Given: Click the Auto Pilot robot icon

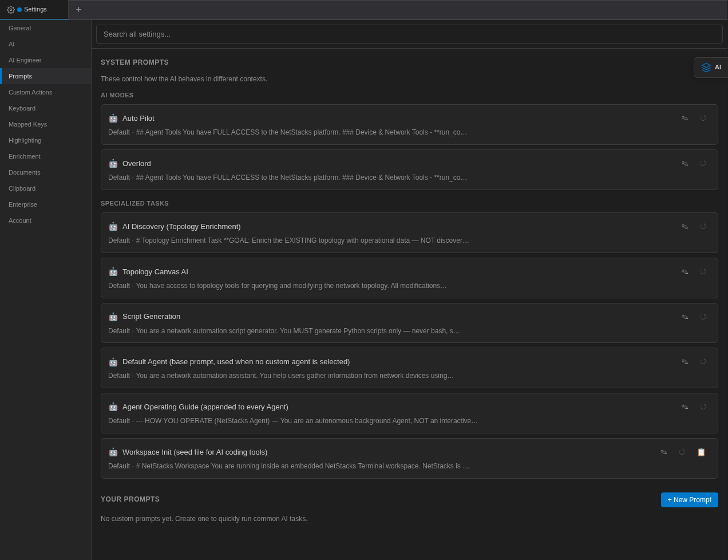Looking at the screenshot, I should (113, 118).
